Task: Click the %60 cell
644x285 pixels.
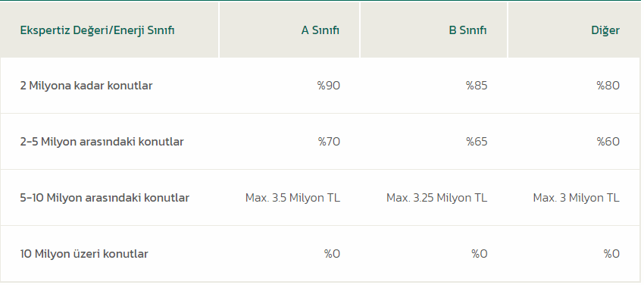Action: click(x=608, y=142)
